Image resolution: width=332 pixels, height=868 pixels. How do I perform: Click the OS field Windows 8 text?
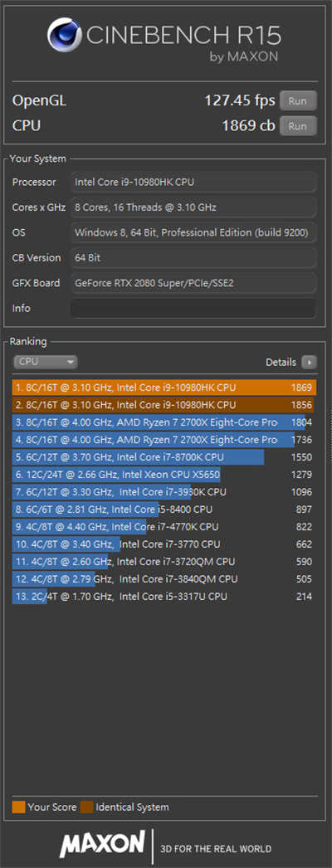pos(193,232)
